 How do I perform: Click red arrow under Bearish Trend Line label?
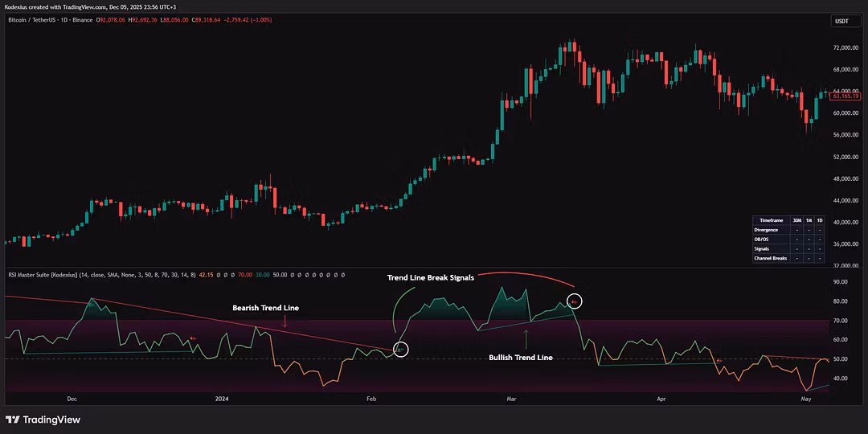[x=284, y=322]
